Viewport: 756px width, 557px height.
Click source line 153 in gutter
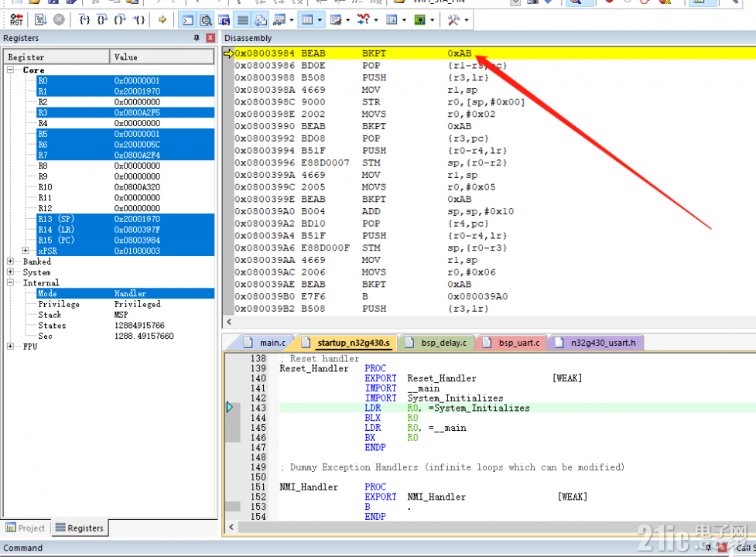[x=232, y=507]
